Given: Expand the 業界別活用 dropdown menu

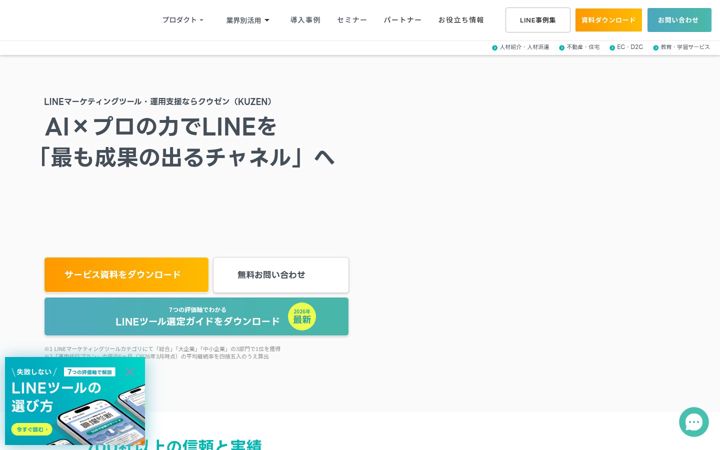Looking at the screenshot, I should tap(248, 20).
